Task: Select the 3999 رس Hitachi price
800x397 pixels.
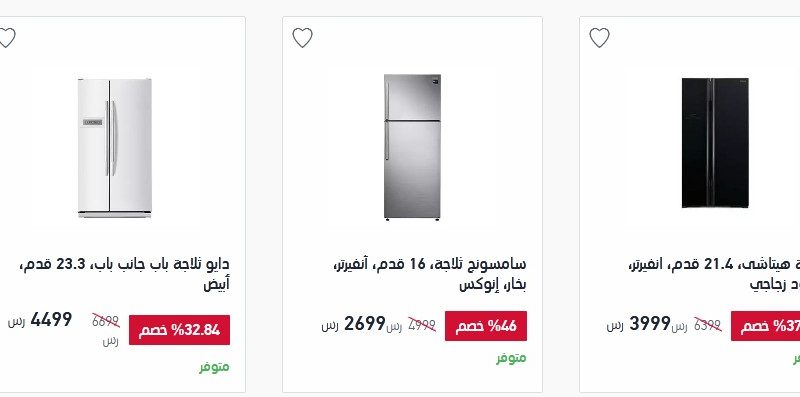Action: 639,324
